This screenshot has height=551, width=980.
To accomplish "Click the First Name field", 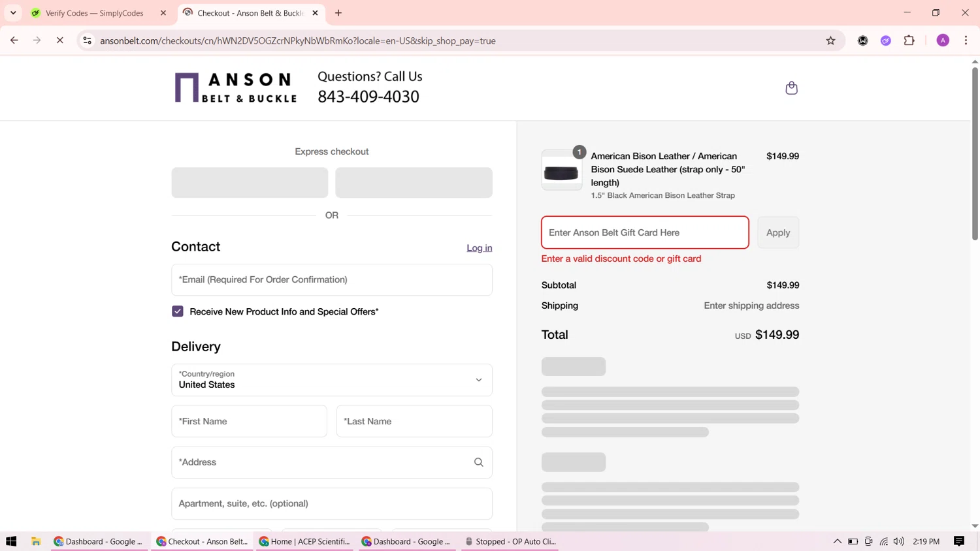I will (x=249, y=421).
